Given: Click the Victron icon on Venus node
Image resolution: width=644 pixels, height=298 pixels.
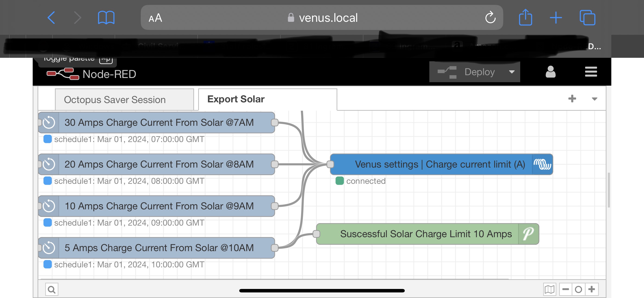Looking at the screenshot, I should tap(542, 164).
